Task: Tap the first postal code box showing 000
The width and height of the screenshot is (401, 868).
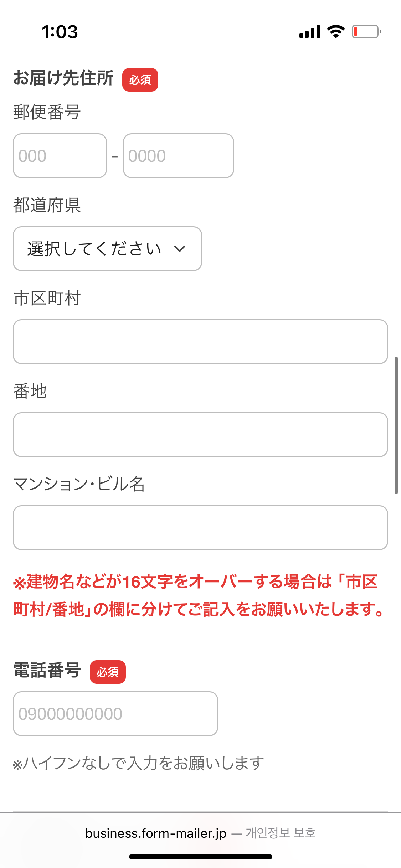Action: click(59, 156)
